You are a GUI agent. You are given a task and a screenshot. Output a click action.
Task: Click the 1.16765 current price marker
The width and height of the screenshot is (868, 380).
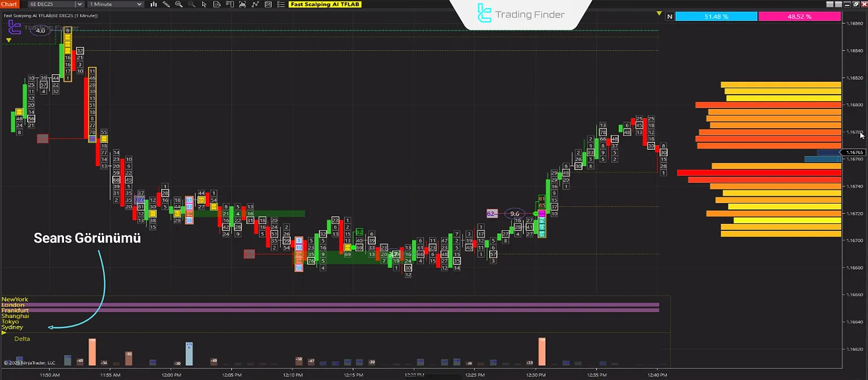tap(854, 153)
